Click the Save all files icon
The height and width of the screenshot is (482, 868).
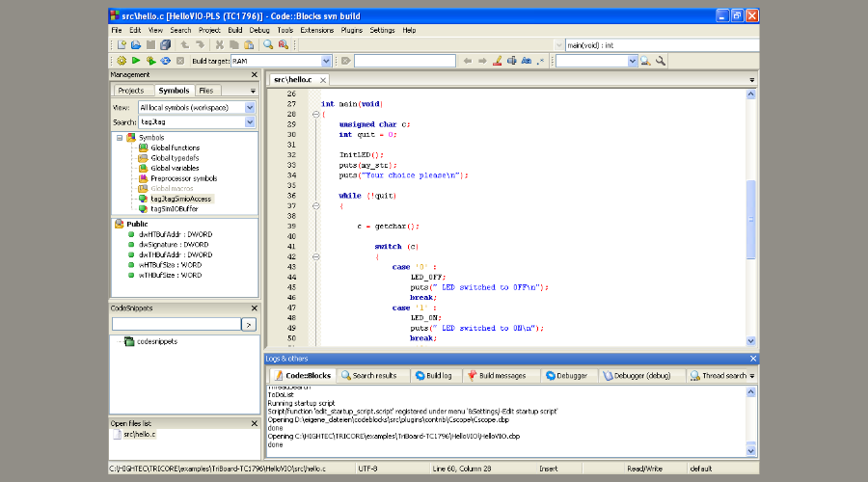click(x=165, y=45)
